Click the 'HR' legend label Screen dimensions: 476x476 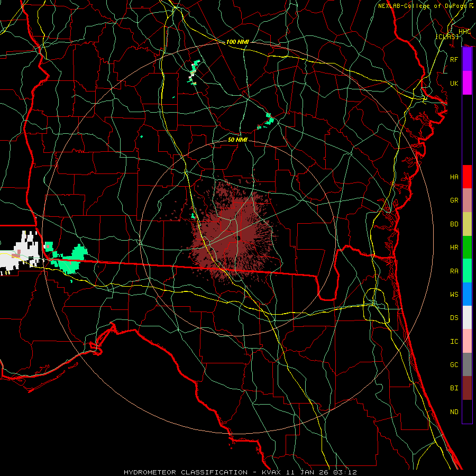click(x=454, y=248)
